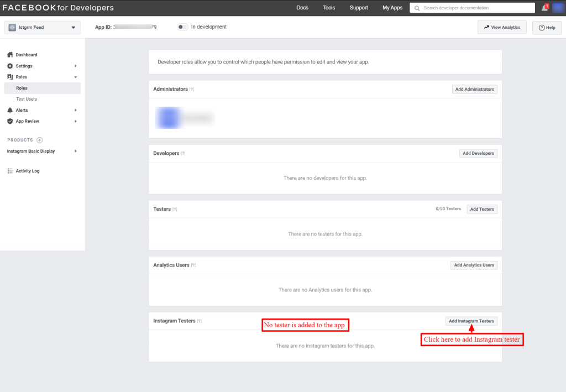Open help tooltip next to Instagram Testers
The image size is (566, 392).
pos(199,321)
